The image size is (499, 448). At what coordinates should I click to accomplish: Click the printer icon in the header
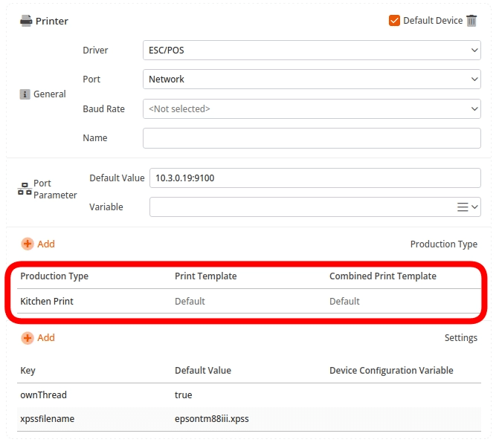pos(25,21)
